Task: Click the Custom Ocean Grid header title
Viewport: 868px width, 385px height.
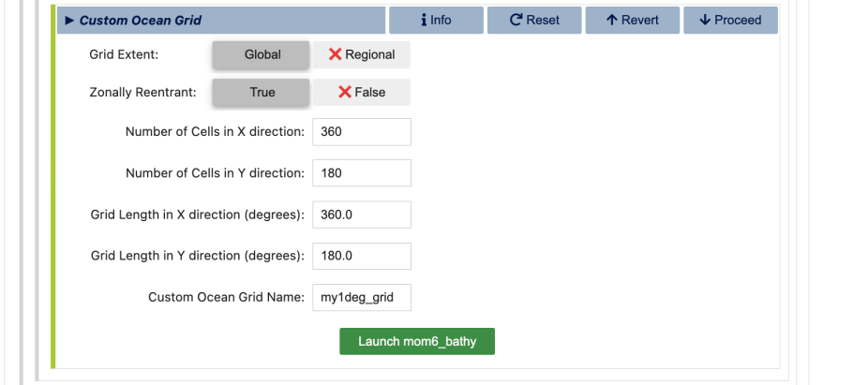Action: pyautogui.click(x=141, y=21)
